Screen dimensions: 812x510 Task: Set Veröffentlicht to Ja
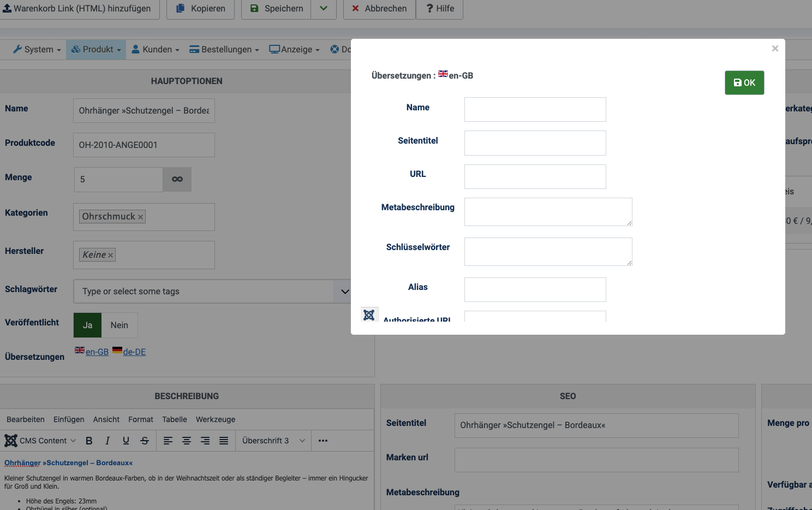pyautogui.click(x=88, y=325)
